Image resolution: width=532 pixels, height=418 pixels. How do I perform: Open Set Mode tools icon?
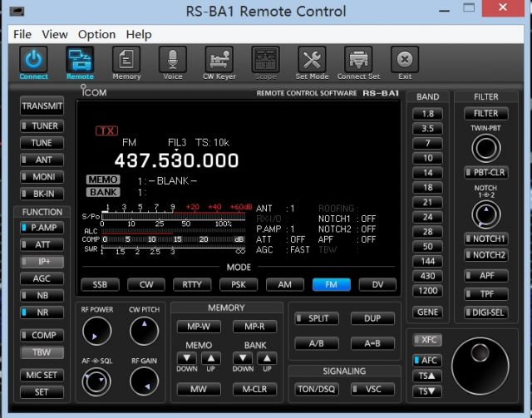(312, 61)
